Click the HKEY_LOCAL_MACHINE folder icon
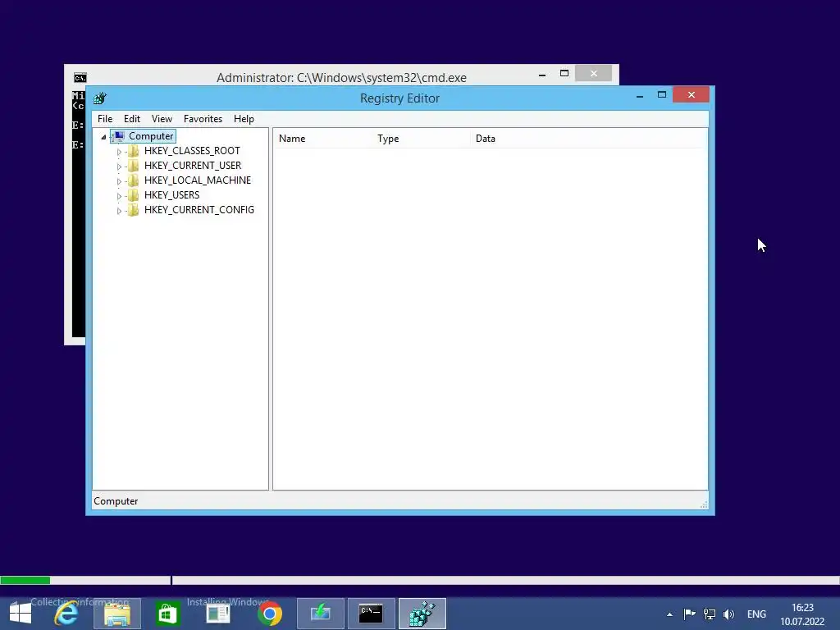This screenshot has height=630, width=840. (x=134, y=180)
